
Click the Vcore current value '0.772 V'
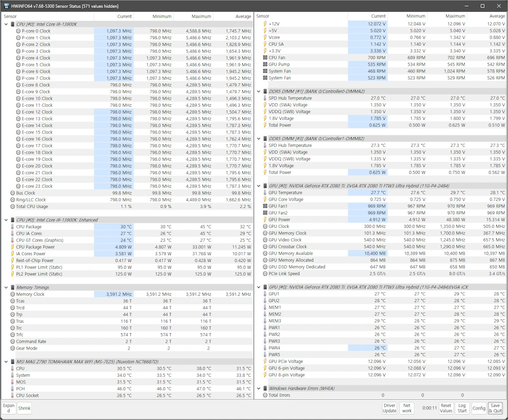click(378, 37)
